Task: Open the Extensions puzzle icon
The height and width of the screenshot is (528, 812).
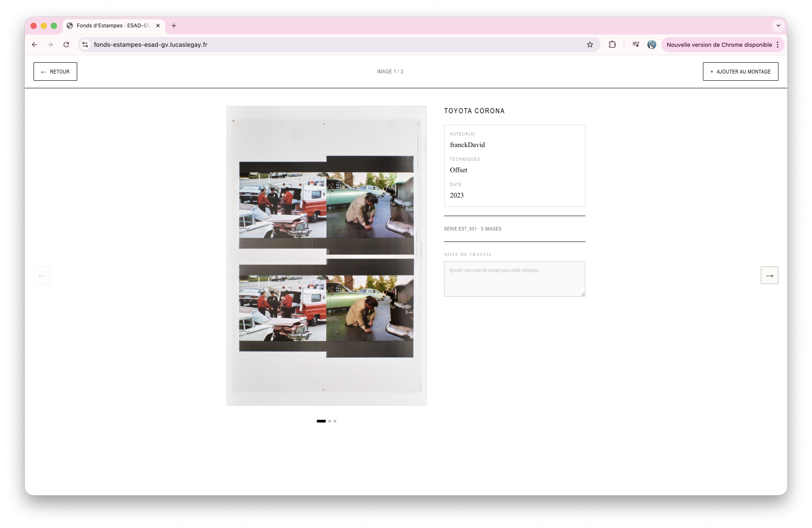Action: tap(612, 45)
